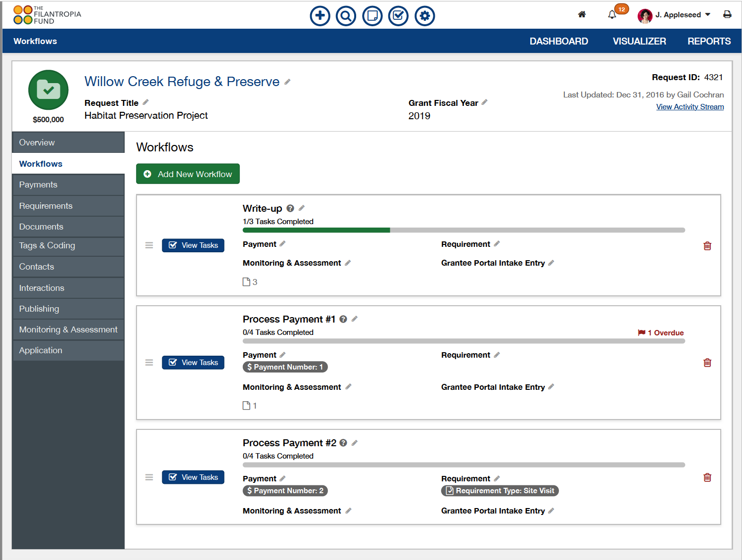The image size is (742, 560).
Task: Grab the drag handle for Process Payment #2
Action: coord(149,477)
